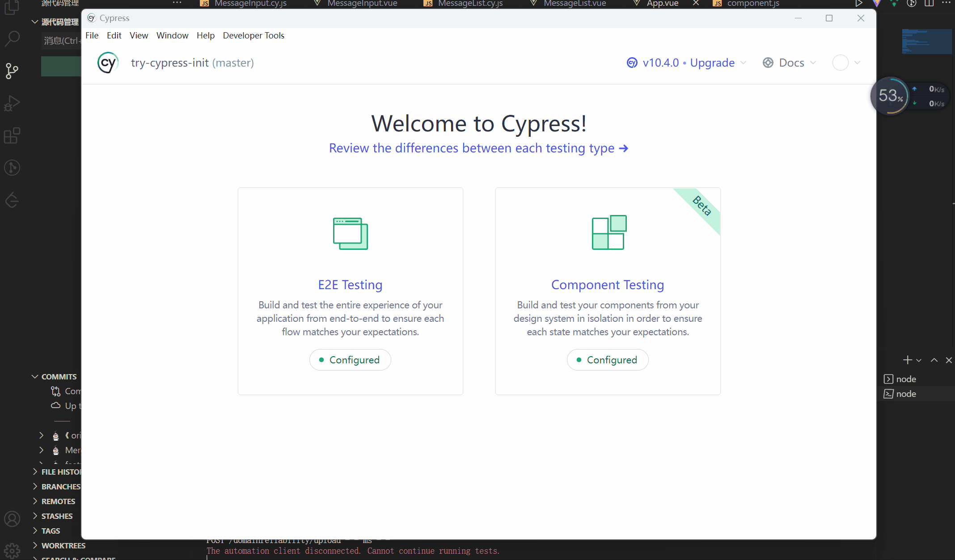This screenshot has height=560, width=955.
Task: Expand the STASHES section
Action: 52,516
